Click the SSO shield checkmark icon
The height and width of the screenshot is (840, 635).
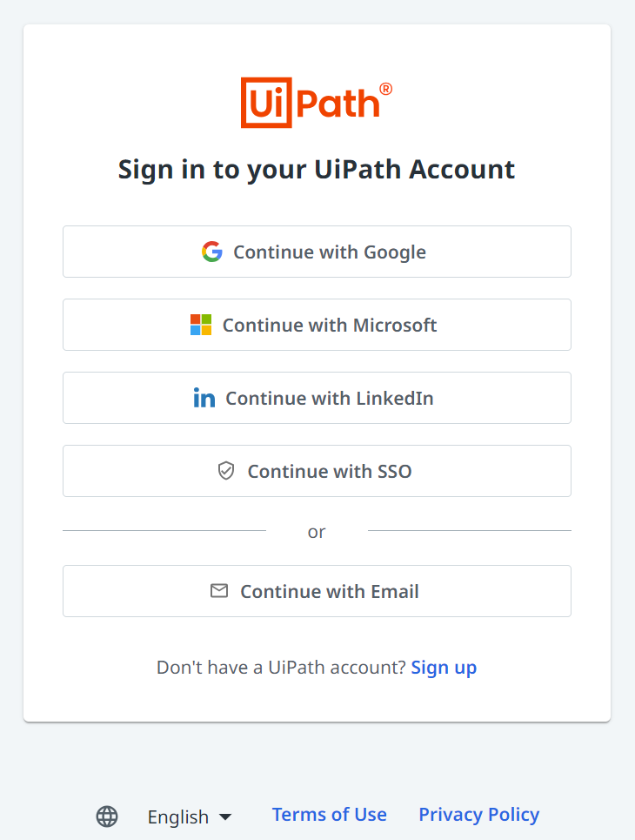coord(226,471)
